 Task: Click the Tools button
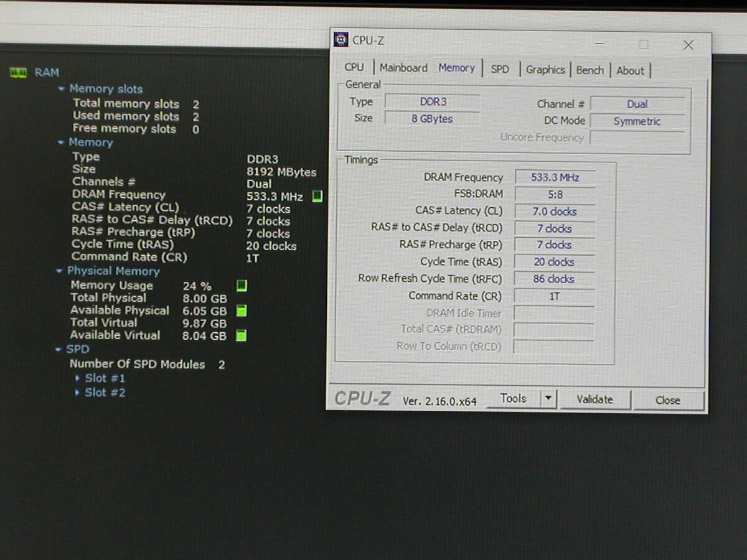click(513, 399)
